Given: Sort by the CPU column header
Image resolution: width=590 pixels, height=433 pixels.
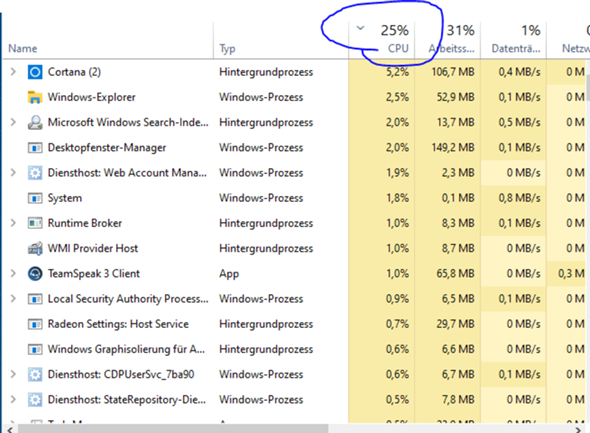Looking at the screenshot, I should tap(382, 40).
